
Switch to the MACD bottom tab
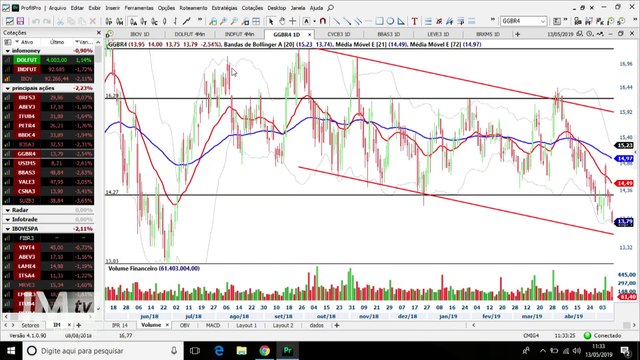click(213, 325)
